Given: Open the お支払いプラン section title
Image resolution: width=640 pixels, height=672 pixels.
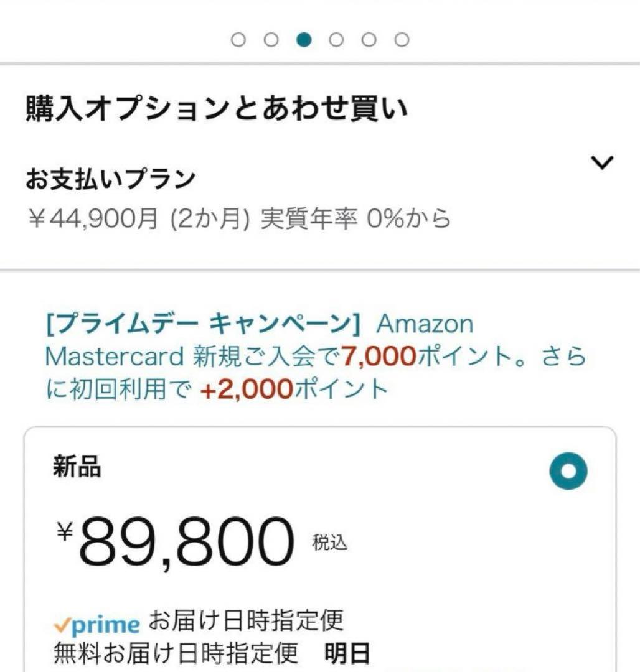Looking at the screenshot, I should tap(110, 179).
